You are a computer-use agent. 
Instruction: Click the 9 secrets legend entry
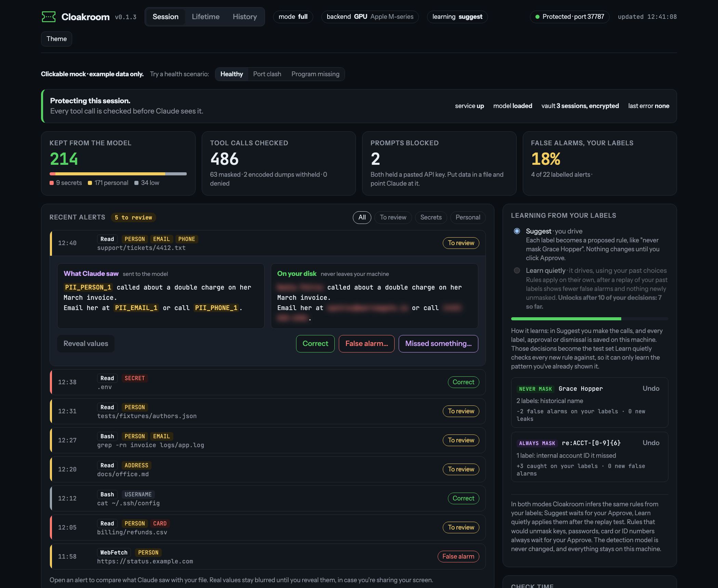[x=66, y=183]
